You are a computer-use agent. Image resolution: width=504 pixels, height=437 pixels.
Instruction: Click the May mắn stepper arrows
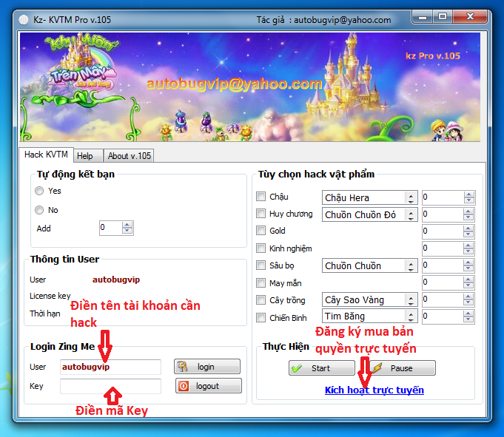tap(468, 282)
